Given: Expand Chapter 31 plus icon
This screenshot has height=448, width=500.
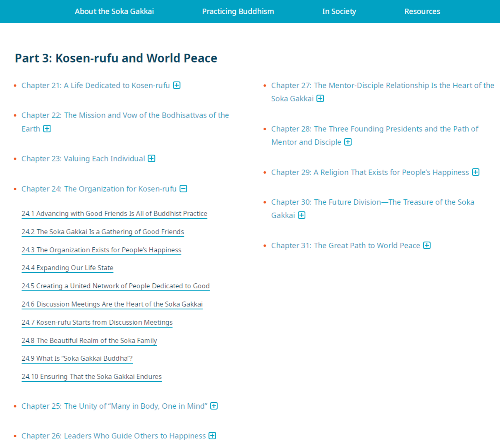Looking at the screenshot, I should 427,245.
